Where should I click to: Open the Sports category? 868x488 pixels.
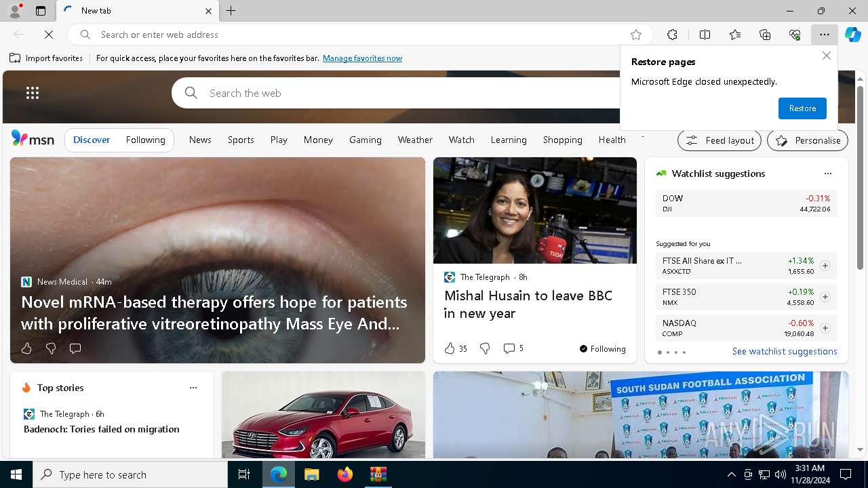click(241, 140)
